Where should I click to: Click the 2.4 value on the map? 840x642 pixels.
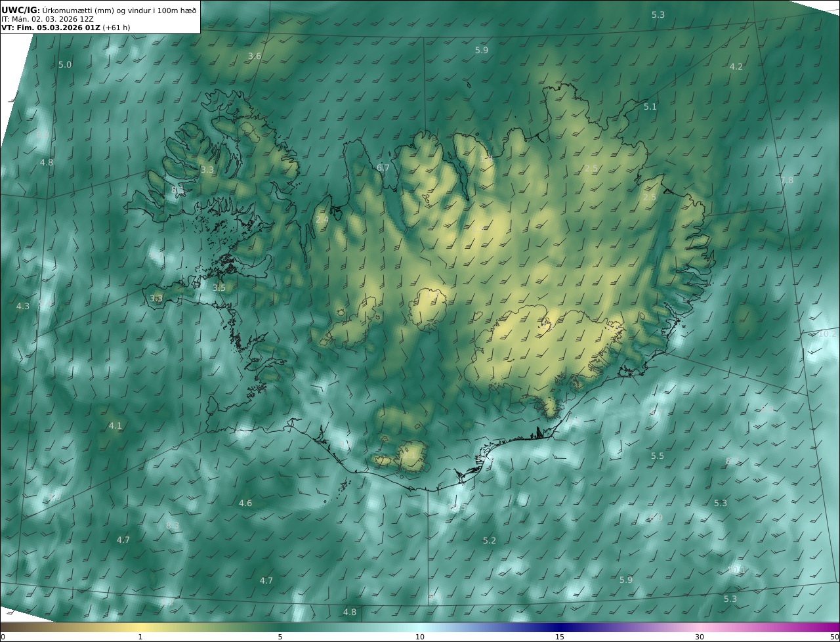click(x=322, y=219)
